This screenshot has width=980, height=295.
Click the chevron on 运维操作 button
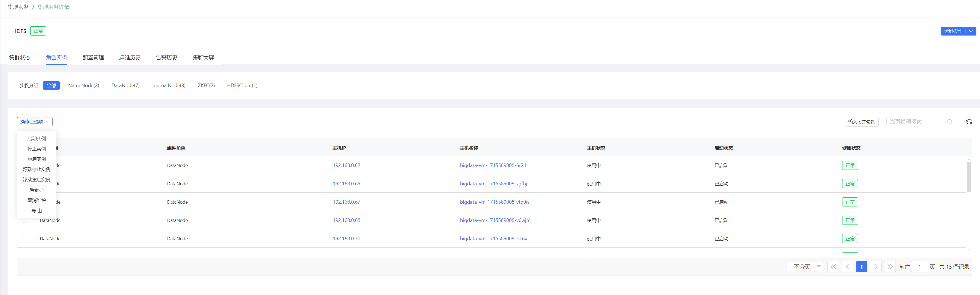[x=971, y=31]
